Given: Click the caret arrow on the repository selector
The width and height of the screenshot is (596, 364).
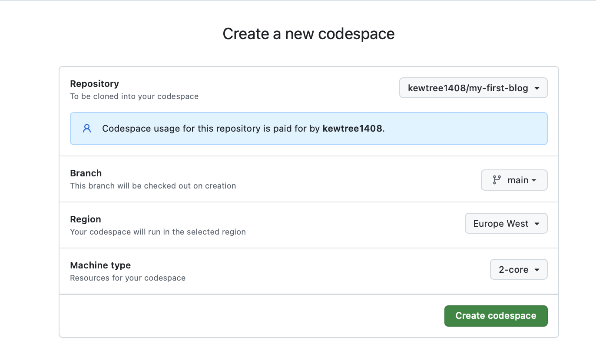Looking at the screenshot, I should tap(537, 88).
